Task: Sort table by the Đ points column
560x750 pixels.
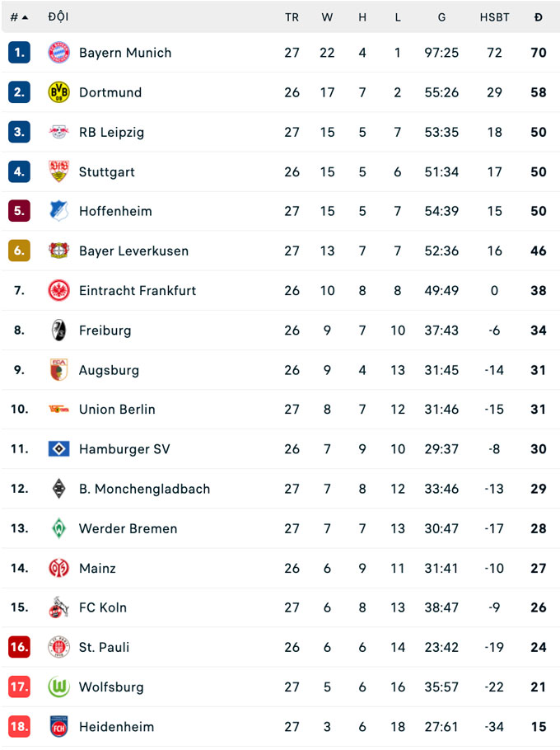Action: (539, 16)
